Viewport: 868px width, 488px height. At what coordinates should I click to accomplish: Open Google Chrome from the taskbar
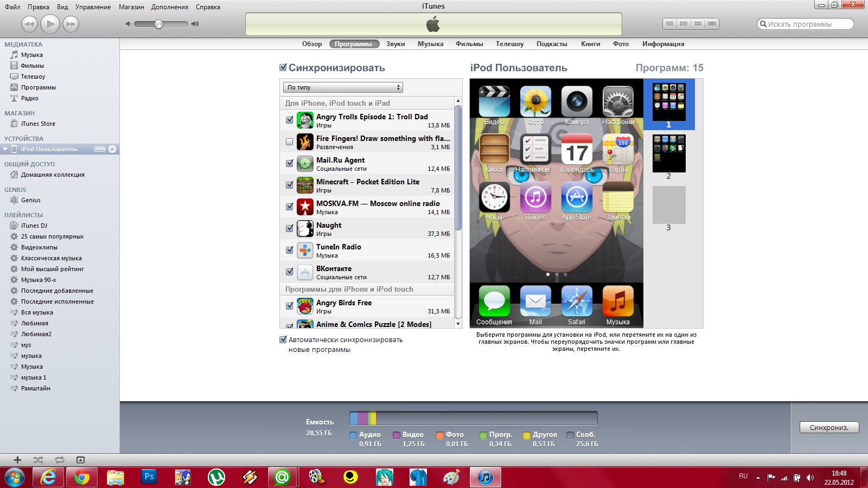[82, 477]
